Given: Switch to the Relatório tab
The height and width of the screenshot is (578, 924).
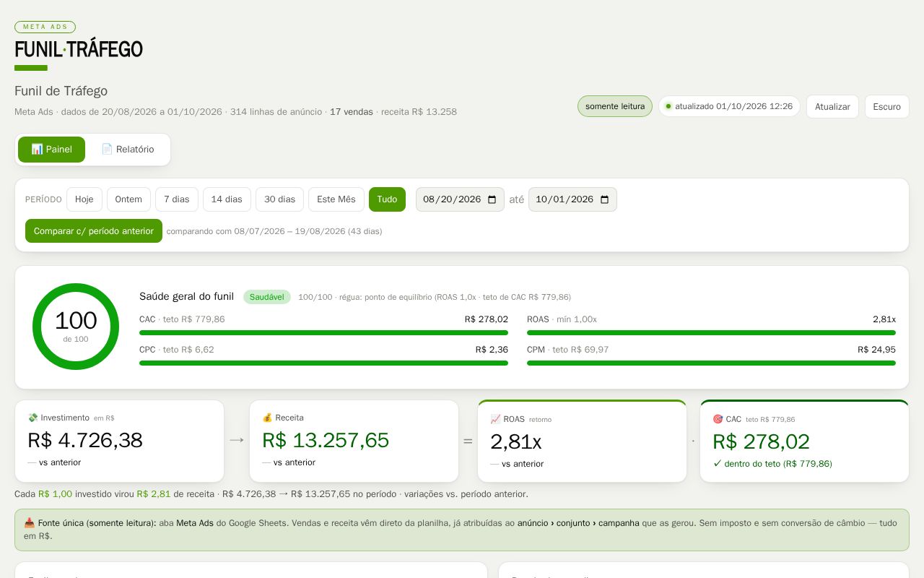Looking at the screenshot, I should tap(128, 150).
